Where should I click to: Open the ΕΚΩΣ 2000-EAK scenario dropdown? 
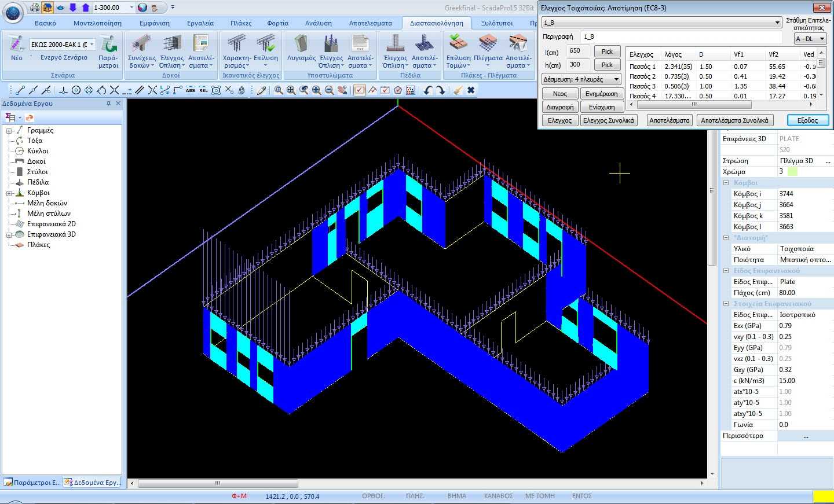point(92,45)
